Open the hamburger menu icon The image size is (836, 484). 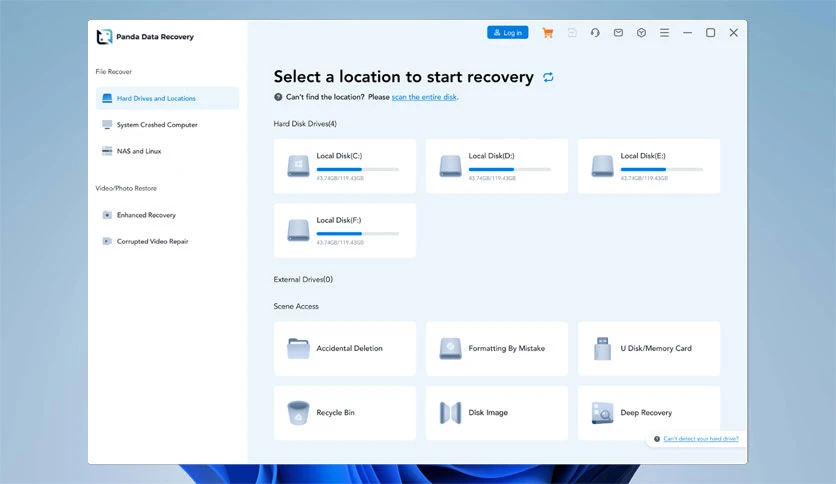(664, 33)
